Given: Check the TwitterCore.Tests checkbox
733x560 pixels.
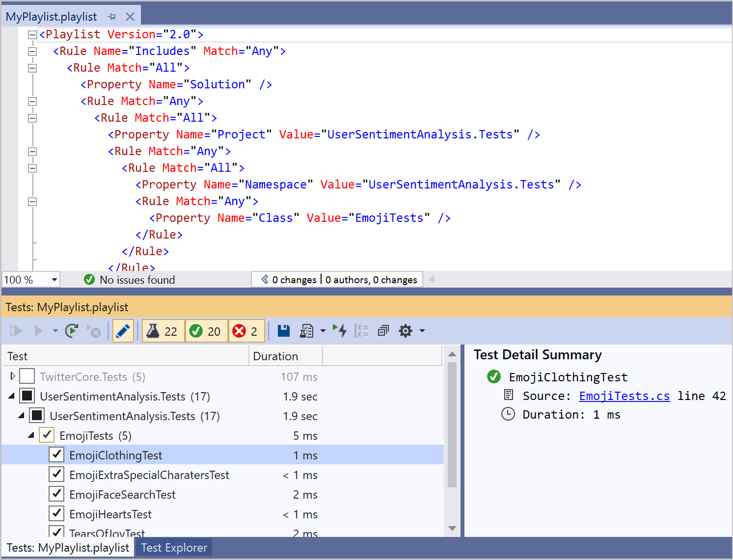Looking at the screenshot, I should [27, 376].
